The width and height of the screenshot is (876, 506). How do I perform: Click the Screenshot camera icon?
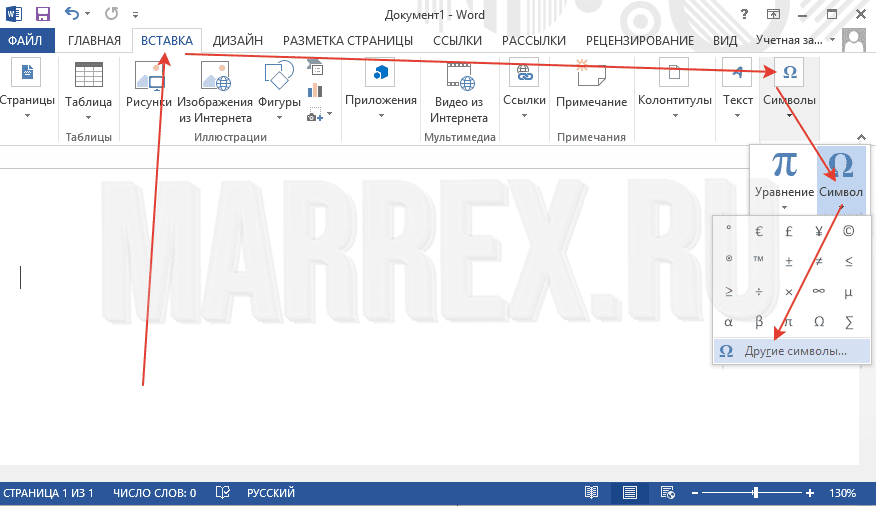click(315, 114)
